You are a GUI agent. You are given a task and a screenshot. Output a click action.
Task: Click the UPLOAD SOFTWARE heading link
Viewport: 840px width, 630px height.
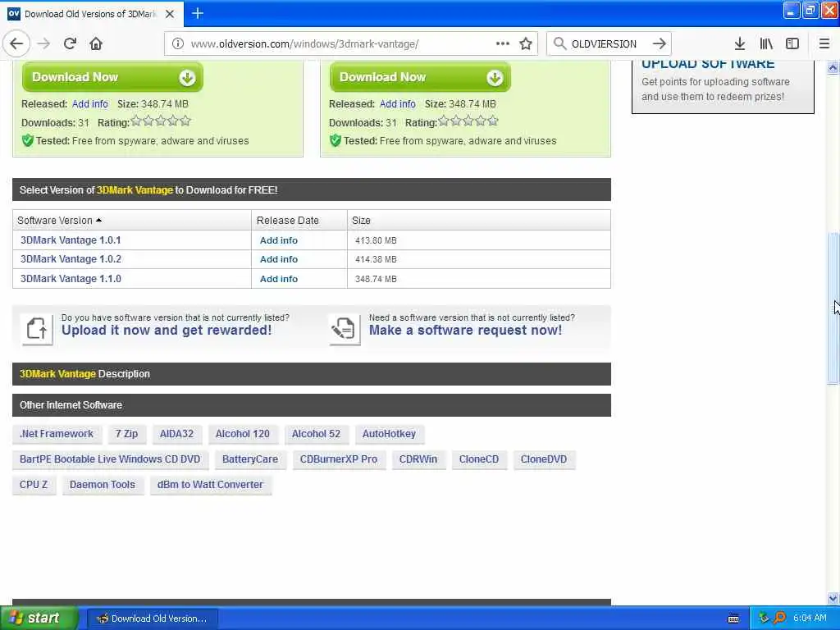(708, 64)
